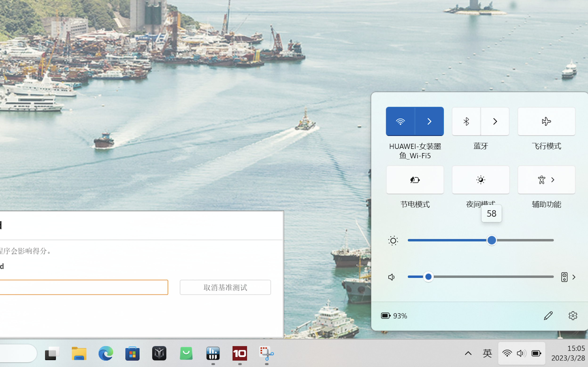Screen dimensions: 588x367
Task: Toggle Bluetooth on
Action: click(466, 121)
